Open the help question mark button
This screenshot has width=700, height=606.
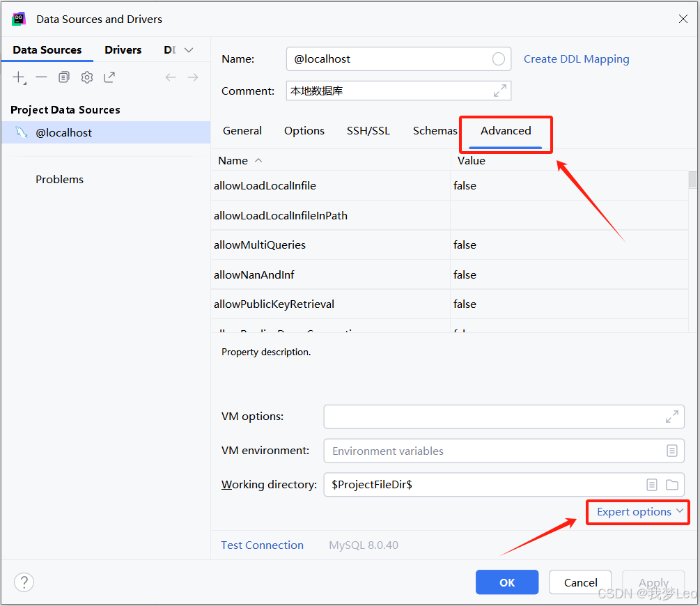(x=24, y=582)
